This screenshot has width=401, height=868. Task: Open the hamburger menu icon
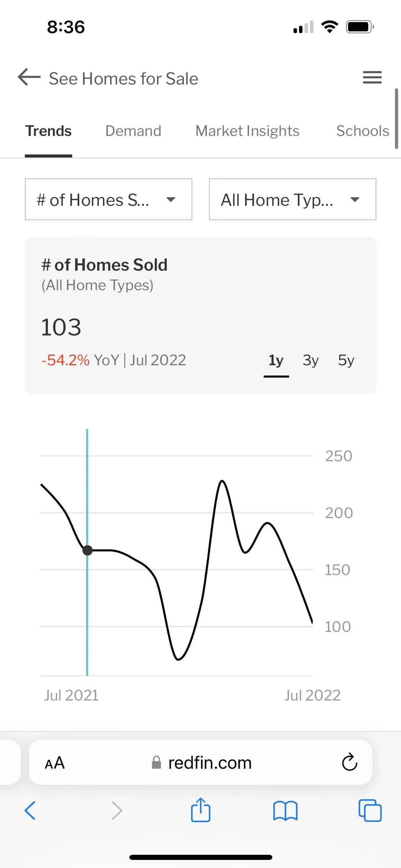[x=372, y=78]
